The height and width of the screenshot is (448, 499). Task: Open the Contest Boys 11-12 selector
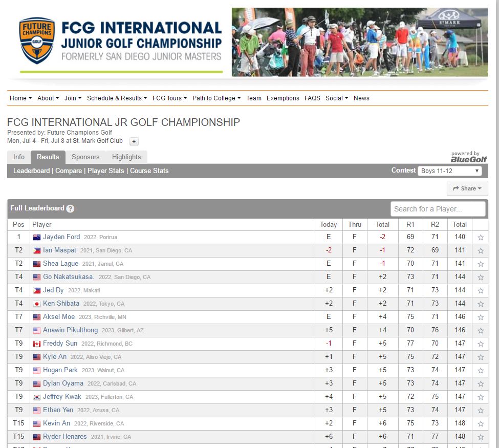(x=450, y=171)
